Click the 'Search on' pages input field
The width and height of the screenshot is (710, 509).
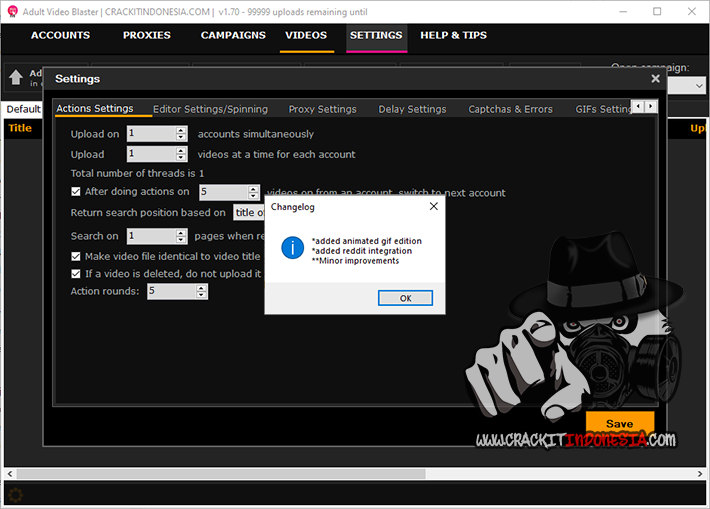[151, 236]
